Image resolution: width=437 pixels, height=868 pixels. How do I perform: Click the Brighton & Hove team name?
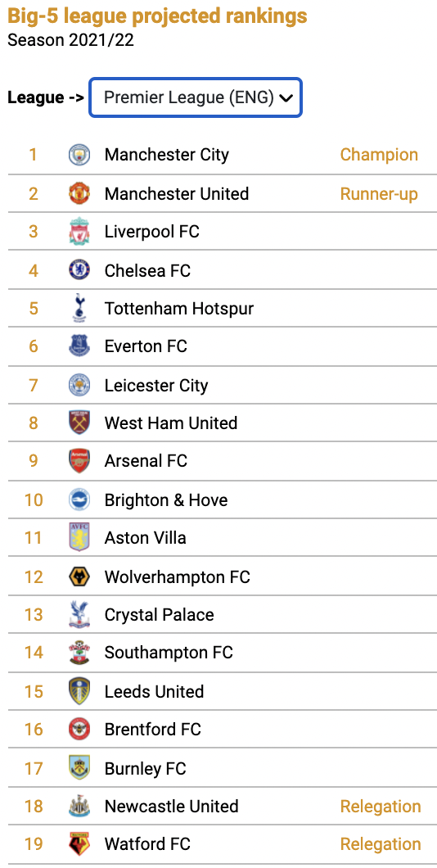[x=166, y=500]
